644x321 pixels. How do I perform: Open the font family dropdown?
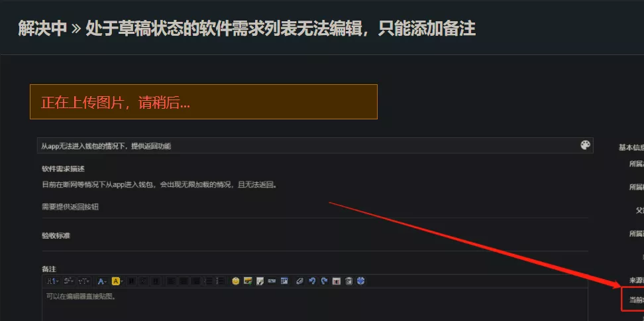(68, 281)
